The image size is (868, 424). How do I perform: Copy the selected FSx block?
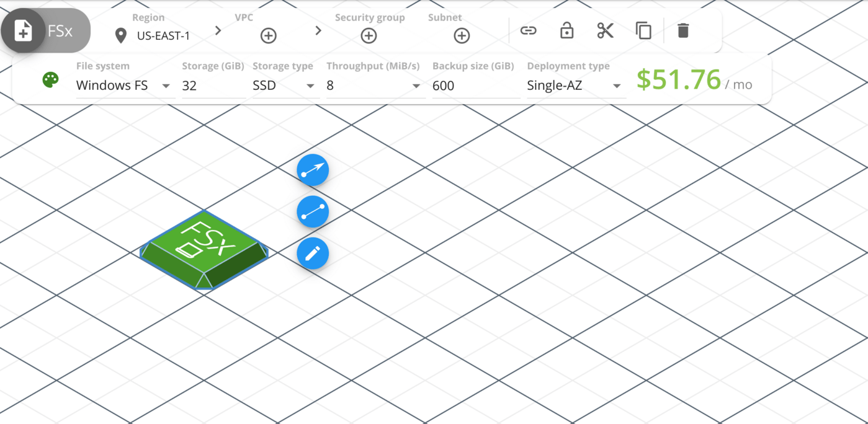[x=643, y=30]
